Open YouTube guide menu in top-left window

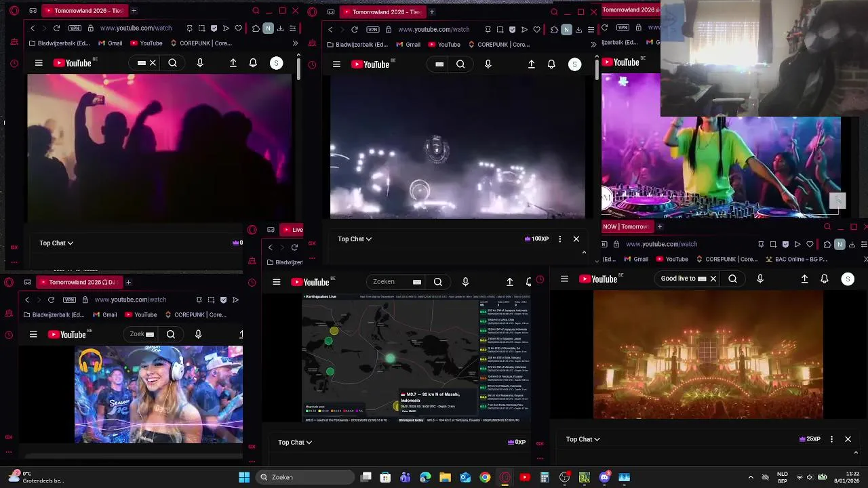pos(39,63)
